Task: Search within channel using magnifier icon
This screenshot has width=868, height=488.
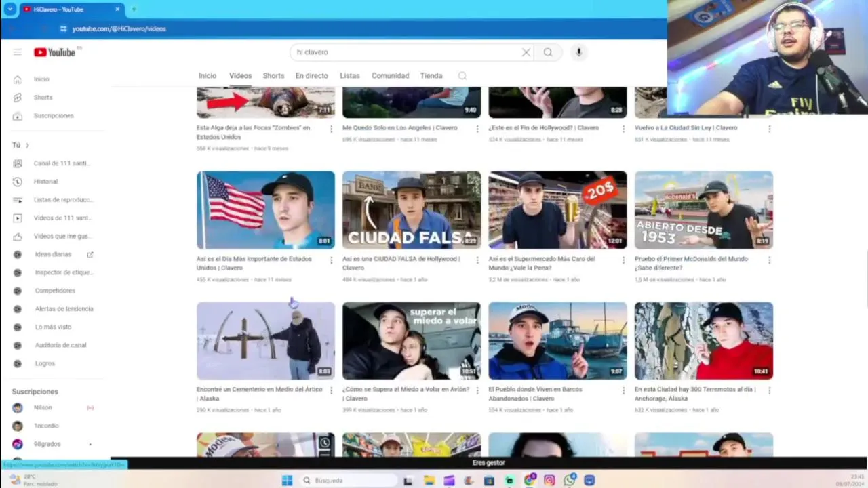Action: [462, 76]
